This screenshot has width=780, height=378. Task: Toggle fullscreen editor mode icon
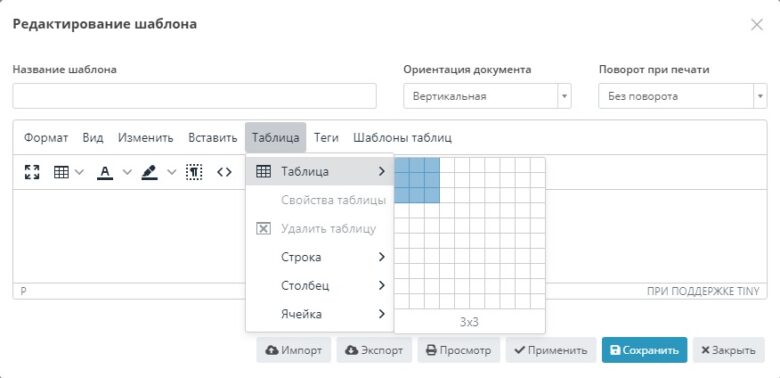coord(32,172)
